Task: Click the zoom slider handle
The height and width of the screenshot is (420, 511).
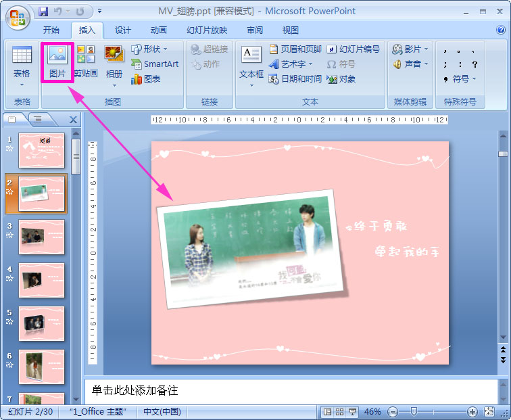Action: click(x=414, y=411)
